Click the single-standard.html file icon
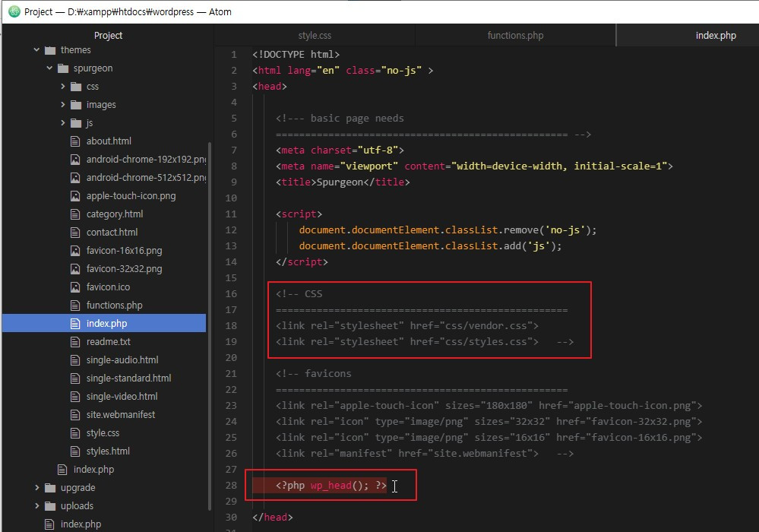The image size is (759, 532). pos(75,378)
